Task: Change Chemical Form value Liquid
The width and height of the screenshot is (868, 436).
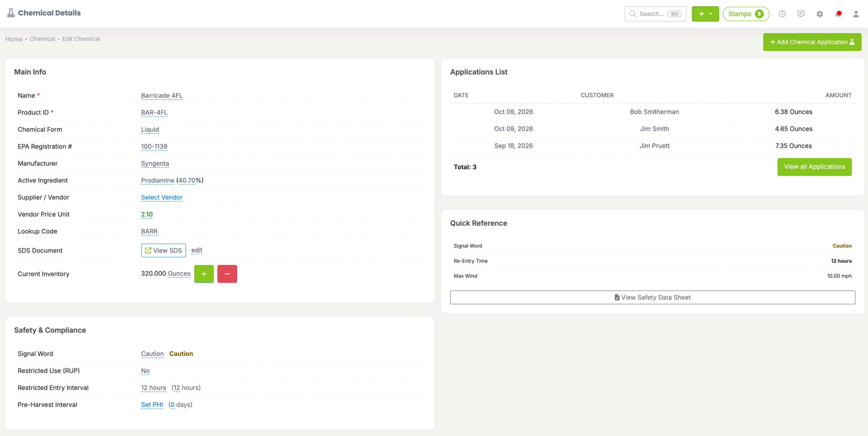Action: (x=150, y=130)
